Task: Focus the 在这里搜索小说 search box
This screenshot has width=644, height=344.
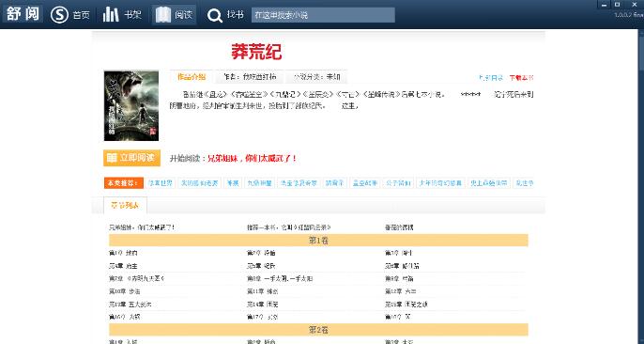Action: [323, 15]
